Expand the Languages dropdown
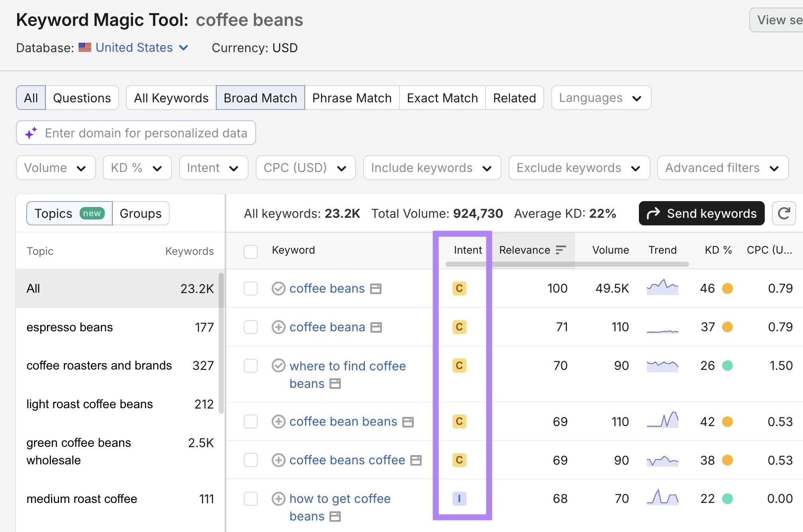The width and height of the screenshot is (803, 532). pos(601,98)
